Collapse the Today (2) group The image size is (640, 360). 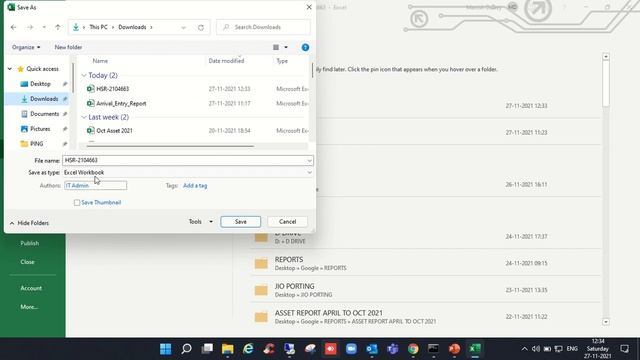(84, 76)
